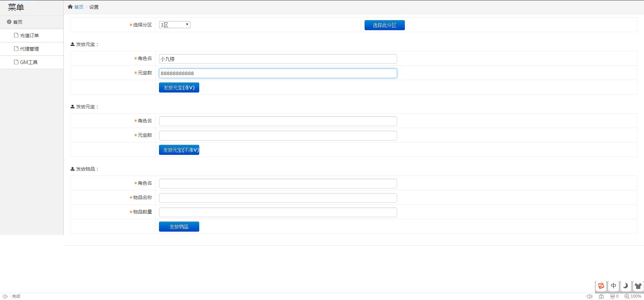Screen dimensions: 644x300
Task: Focus the 物品名称 input field
Action: (278, 198)
